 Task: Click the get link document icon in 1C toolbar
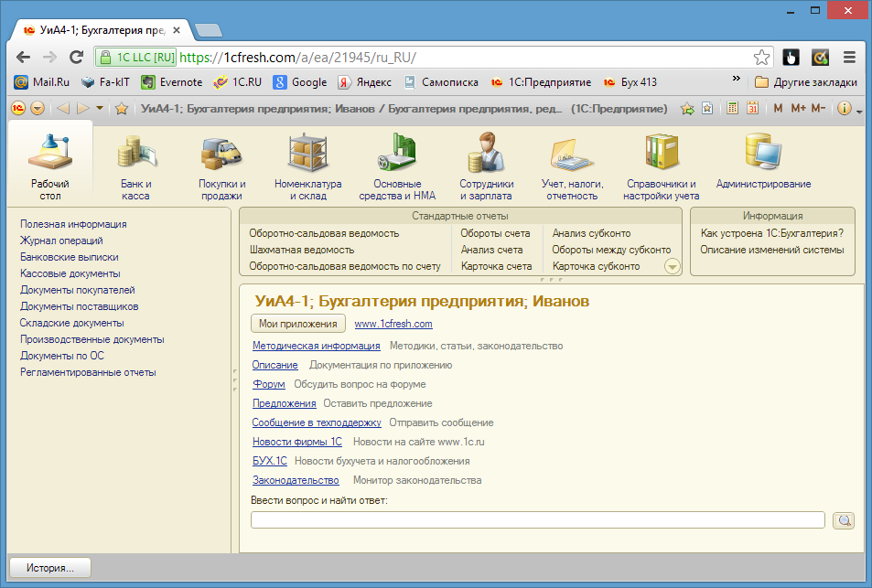click(x=707, y=109)
